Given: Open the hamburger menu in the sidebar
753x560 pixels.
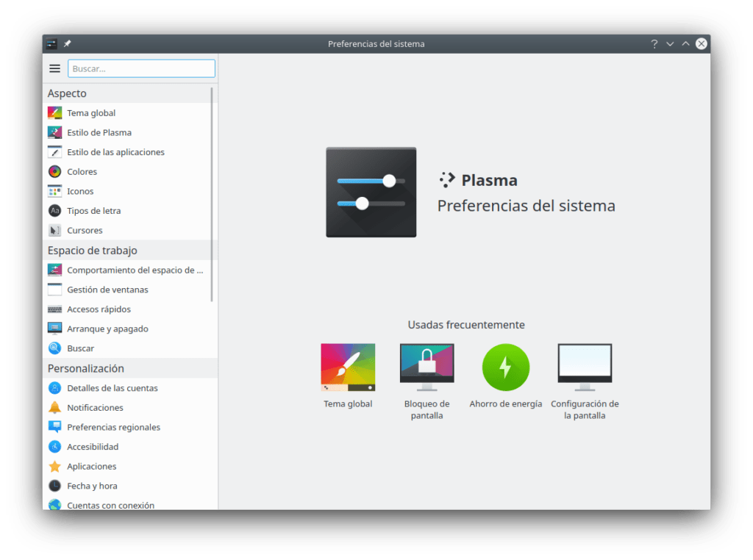Looking at the screenshot, I should tap(54, 68).
